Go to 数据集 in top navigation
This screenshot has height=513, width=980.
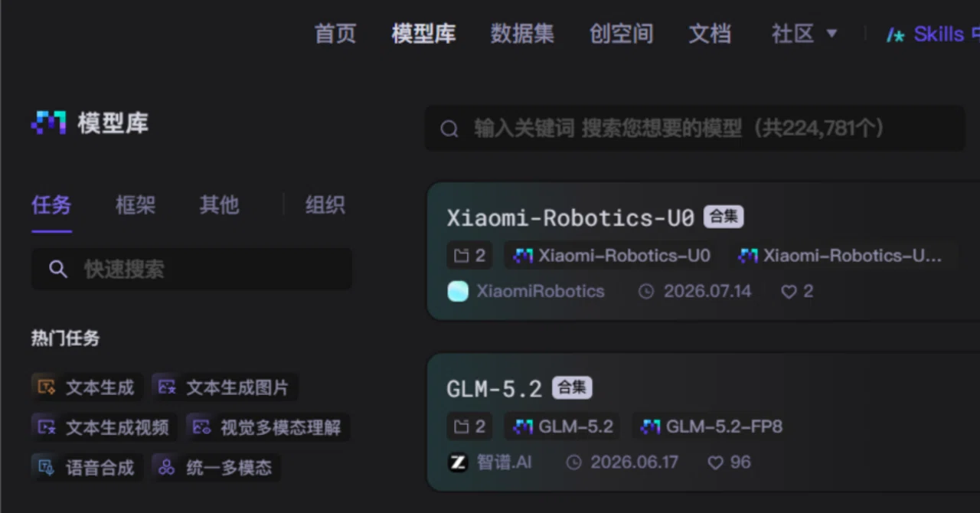522,34
